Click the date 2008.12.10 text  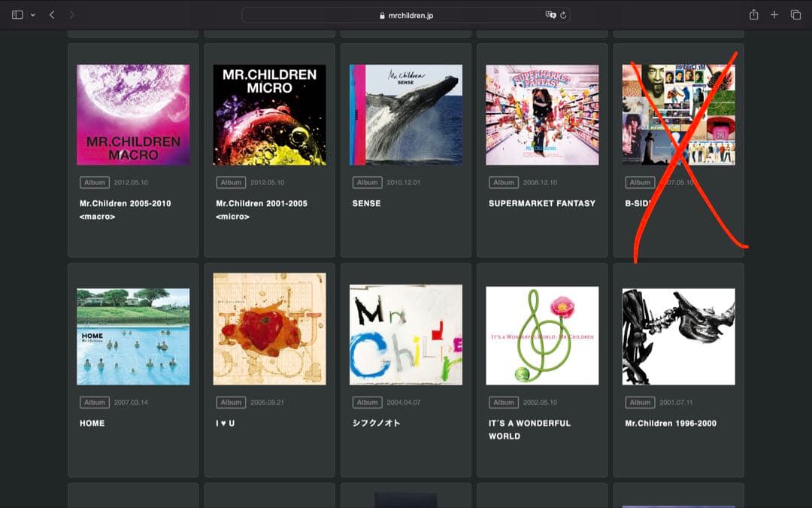pyautogui.click(x=540, y=182)
